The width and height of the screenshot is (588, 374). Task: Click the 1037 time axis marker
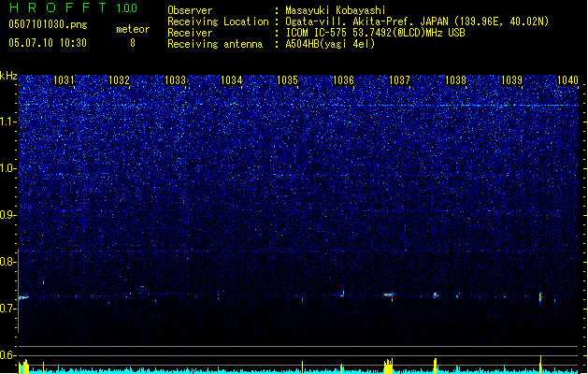tap(399, 80)
